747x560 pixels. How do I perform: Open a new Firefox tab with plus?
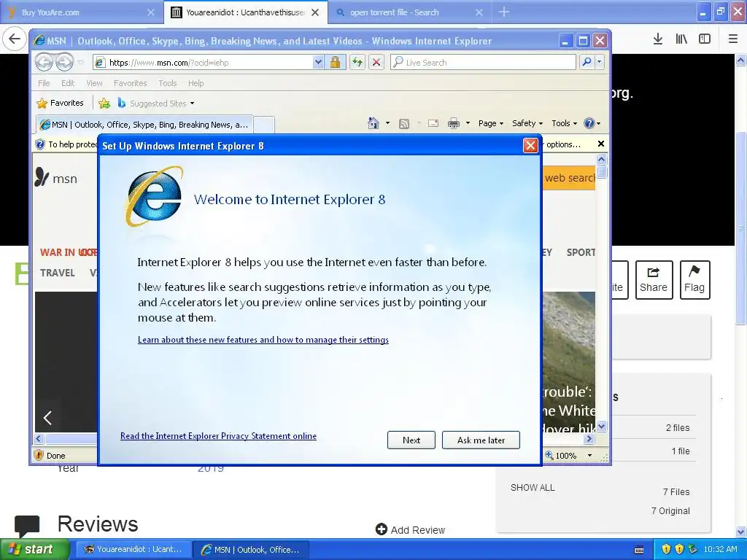504,12
